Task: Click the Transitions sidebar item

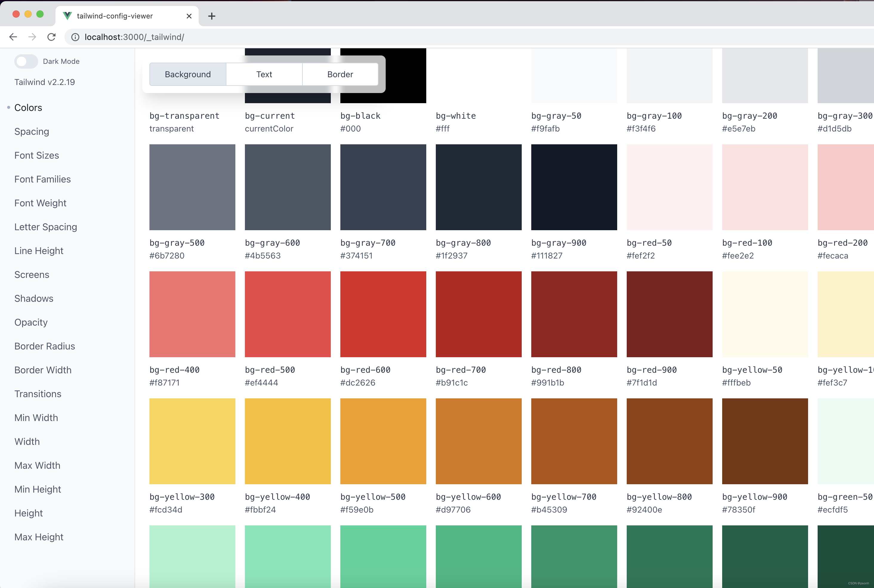Action: pos(37,394)
